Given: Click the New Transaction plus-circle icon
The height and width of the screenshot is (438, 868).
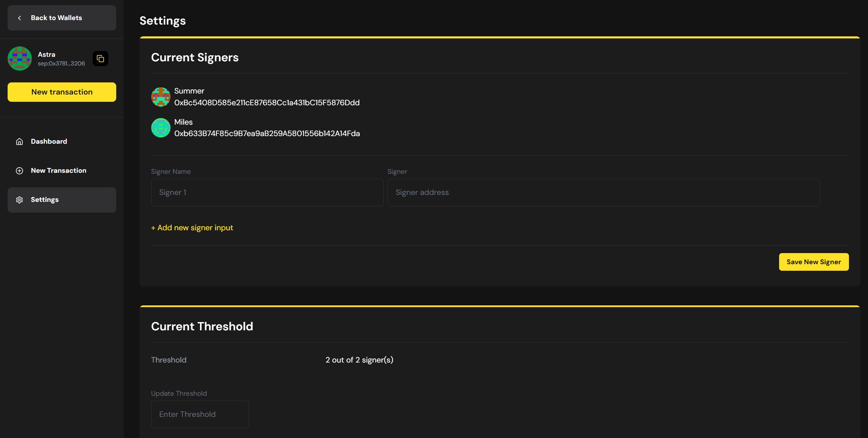Looking at the screenshot, I should point(19,171).
